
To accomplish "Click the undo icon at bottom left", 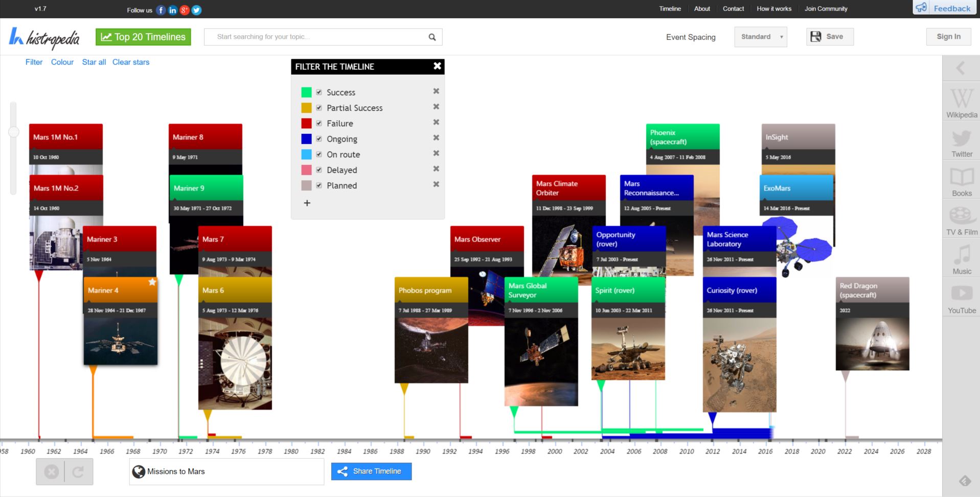I will click(79, 471).
